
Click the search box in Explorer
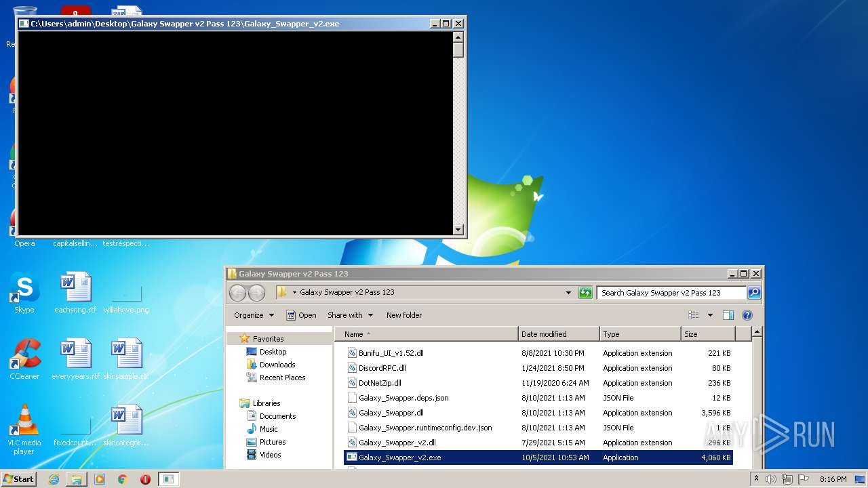(x=671, y=293)
